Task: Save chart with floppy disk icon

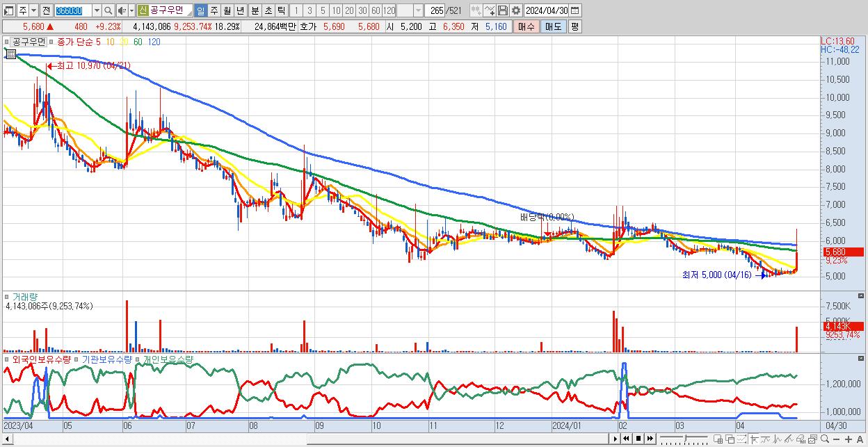Action: pyautogui.click(x=502, y=10)
